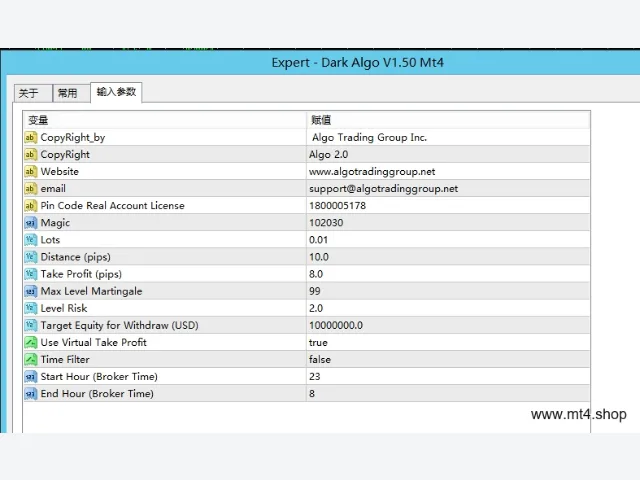Select the Target Equity value 10000000.0
The image size is (640, 480).
[448, 325]
